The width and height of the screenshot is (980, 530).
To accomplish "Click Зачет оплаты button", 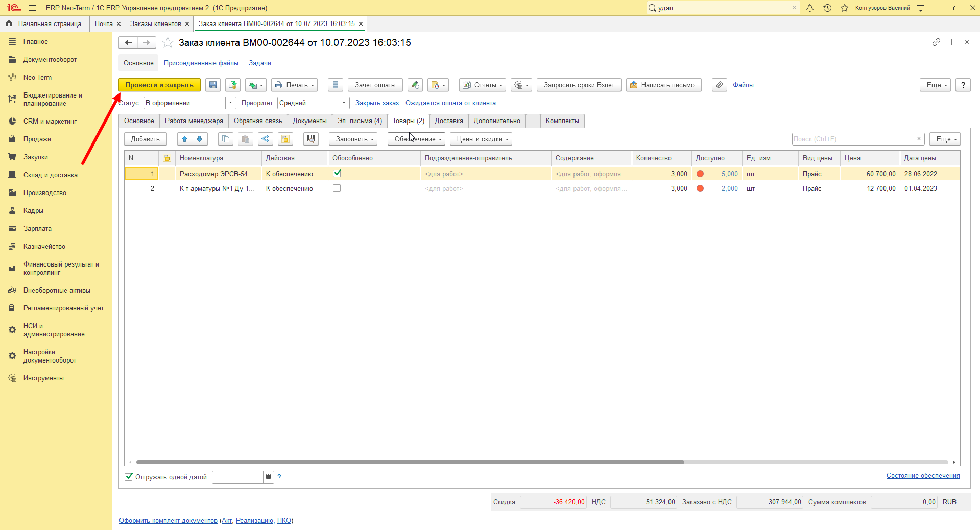I will click(375, 85).
